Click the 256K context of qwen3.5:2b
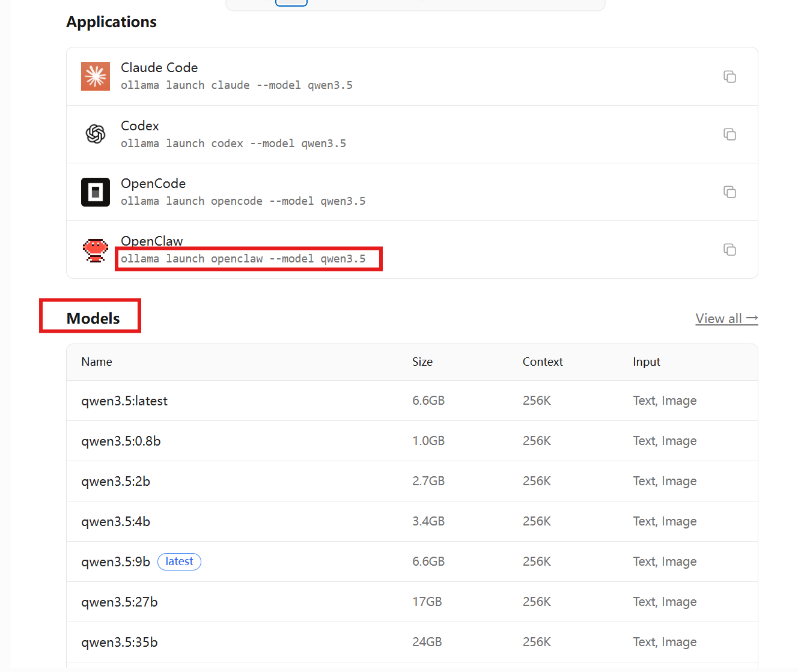The image size is (798, 672). pyautogui.click(x=537, y=481)
